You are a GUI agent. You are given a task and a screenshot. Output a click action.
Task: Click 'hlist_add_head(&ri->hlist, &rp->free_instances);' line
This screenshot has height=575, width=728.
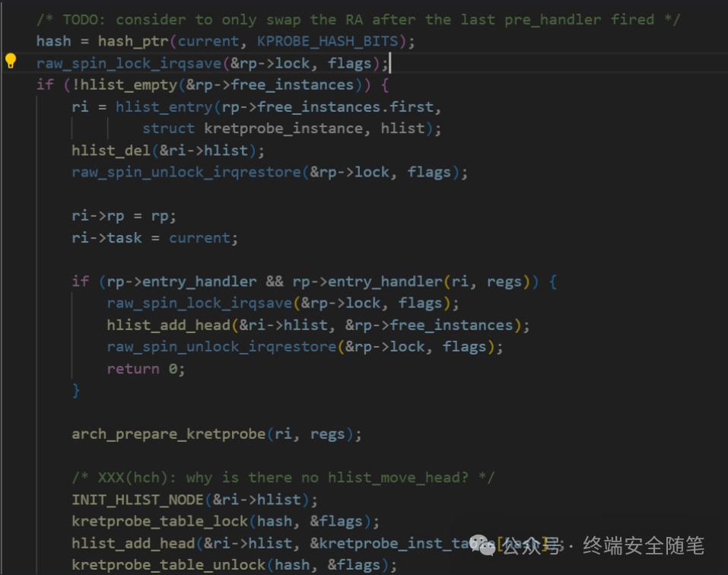318,325
